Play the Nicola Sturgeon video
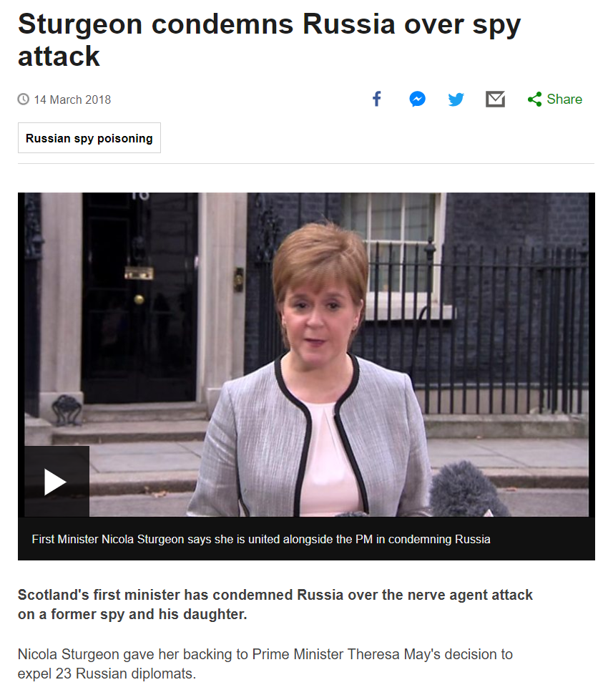Image resolution: width=603 pixels, height=700 pixels. 57,481
